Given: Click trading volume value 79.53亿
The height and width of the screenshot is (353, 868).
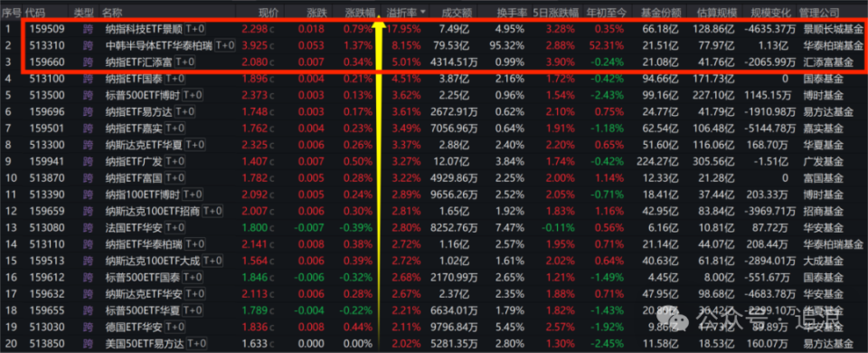Looking at the screenshot, I should click(x=453, y=45).
